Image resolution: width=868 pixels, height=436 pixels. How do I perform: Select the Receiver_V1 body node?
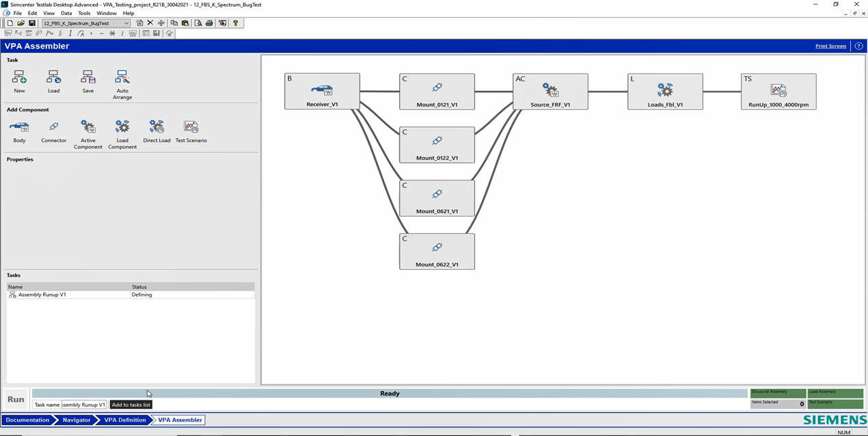[322, 92]
